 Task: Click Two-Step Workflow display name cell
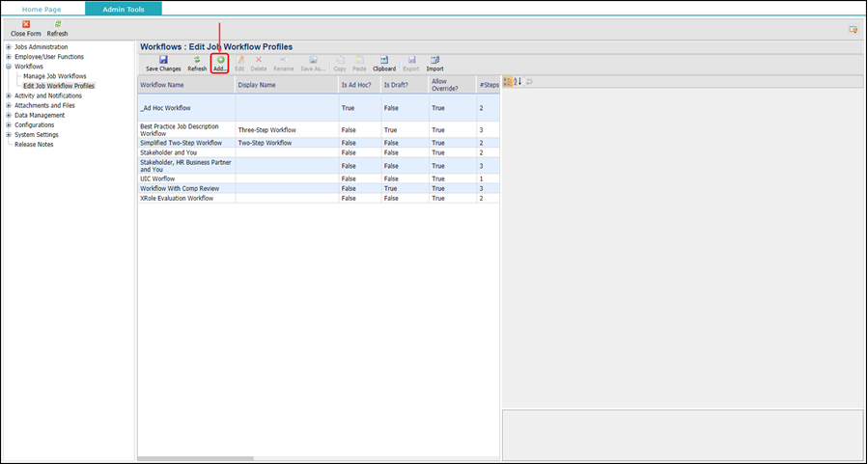287,143
